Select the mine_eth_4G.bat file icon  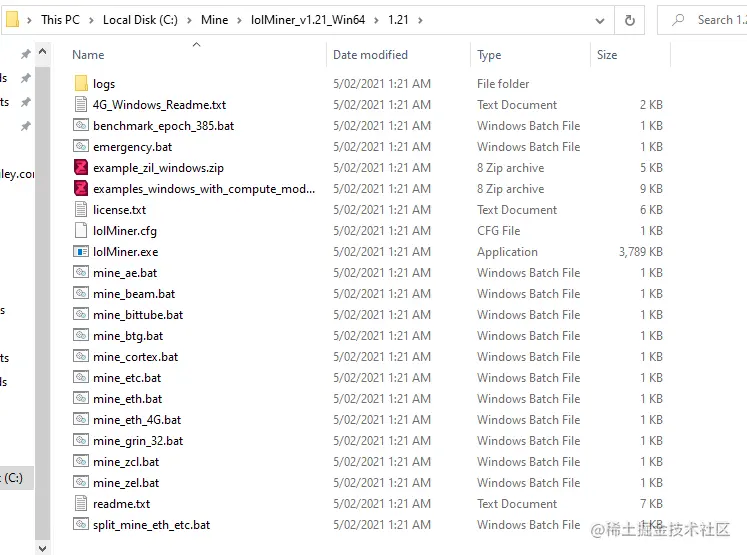coord(81,419)
